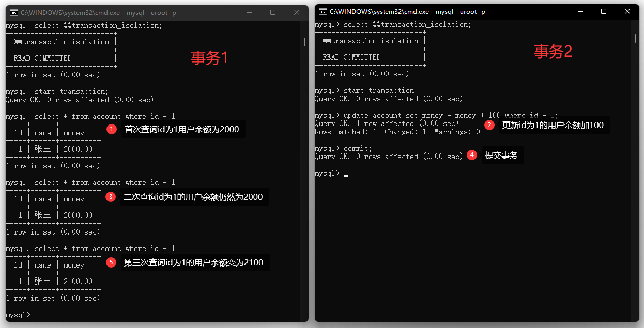Click the 提交事务 annotation label
Screen dimensions: 644x328
(x=501, y=155)
